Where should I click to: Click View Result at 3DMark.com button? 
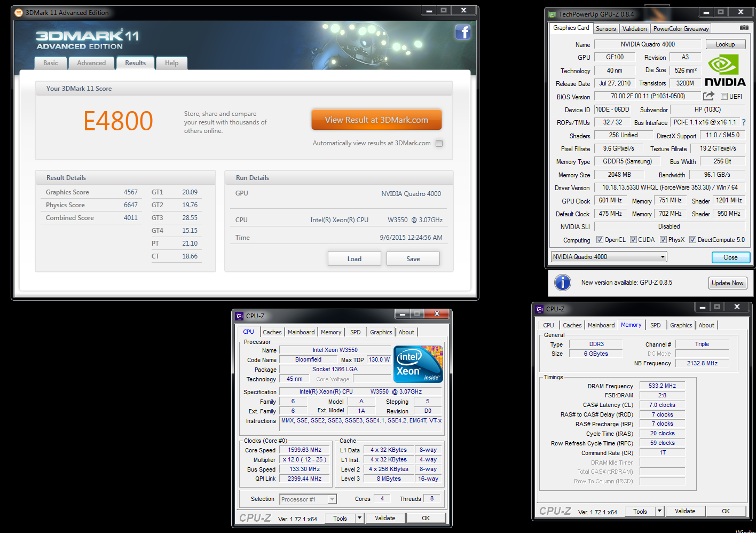pos(376,120)
